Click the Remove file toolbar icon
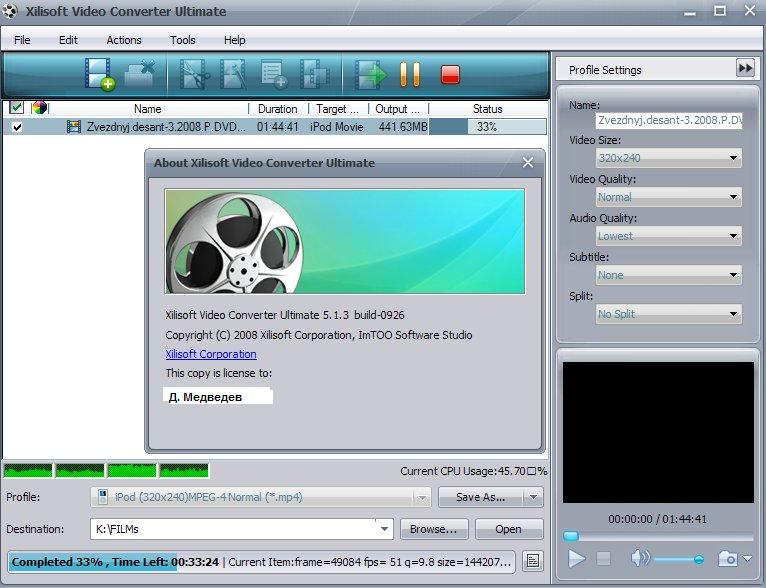This screenshot has height=588, width=766. 140,74
